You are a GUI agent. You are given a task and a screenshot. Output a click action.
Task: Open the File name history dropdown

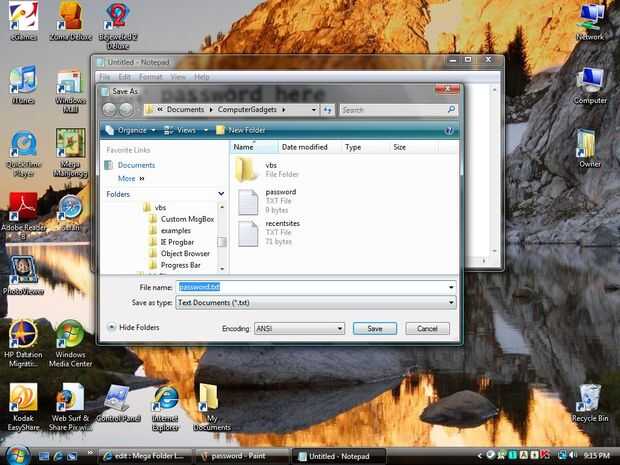[x=451, y=287]
